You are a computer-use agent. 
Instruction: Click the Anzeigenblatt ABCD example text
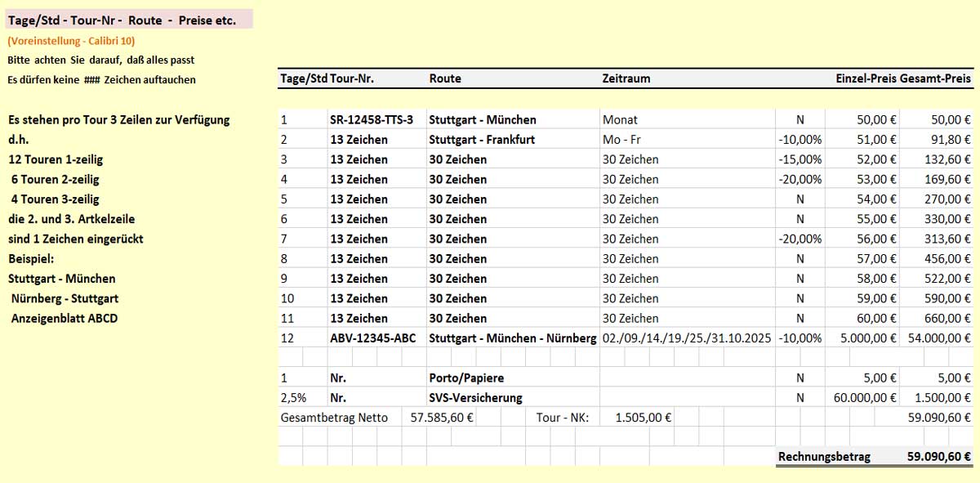65,319
